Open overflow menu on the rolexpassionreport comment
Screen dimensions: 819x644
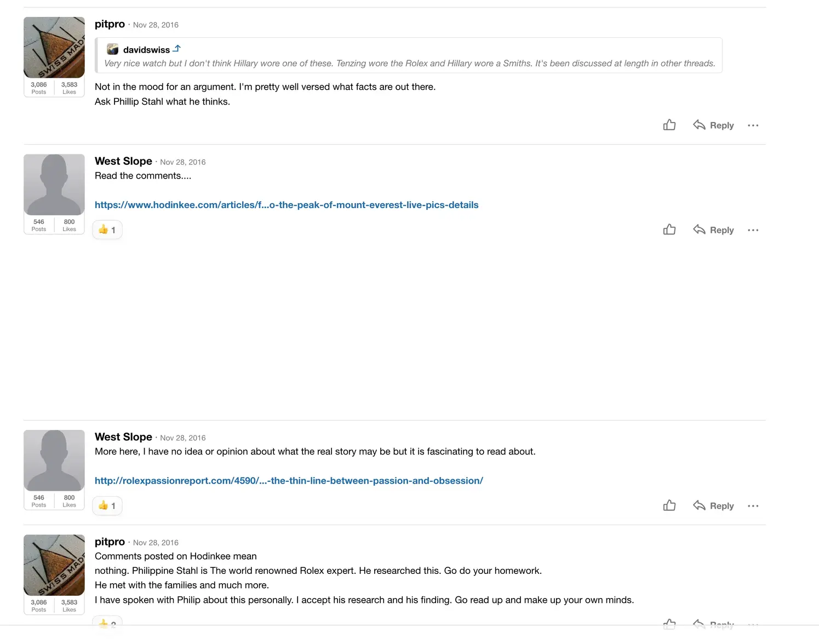pyautogui.click(x=753, y=505)
